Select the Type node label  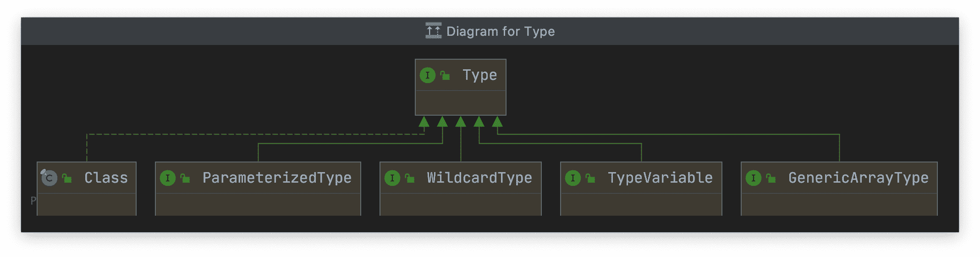[x=479, y=75]
